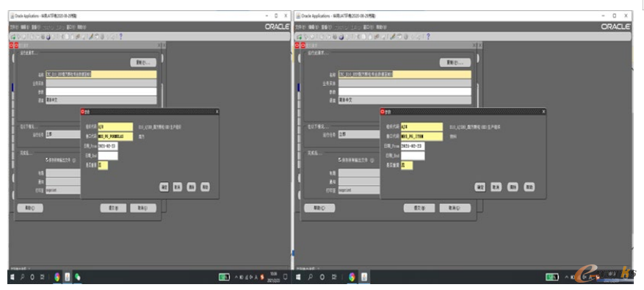This screenshot has height=290, width=644.
Task: Click the first (confirm) button in the MES_PG_ITEM dialog
Action: 480,187
